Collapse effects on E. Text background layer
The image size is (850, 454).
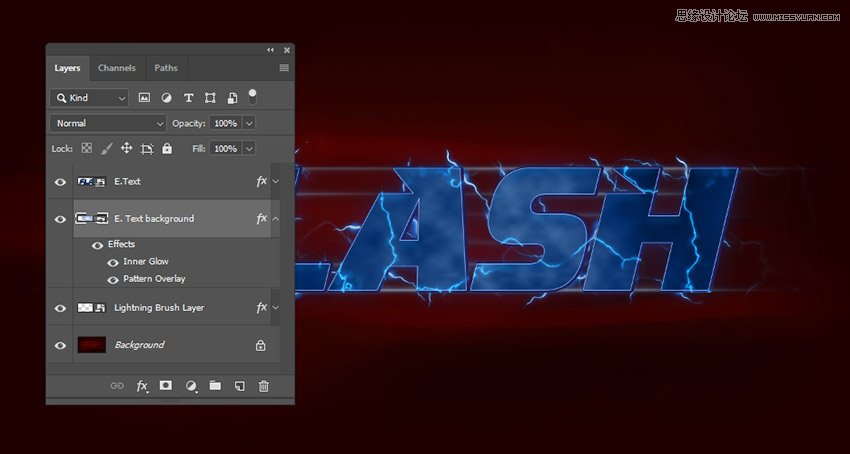point(276,218)
